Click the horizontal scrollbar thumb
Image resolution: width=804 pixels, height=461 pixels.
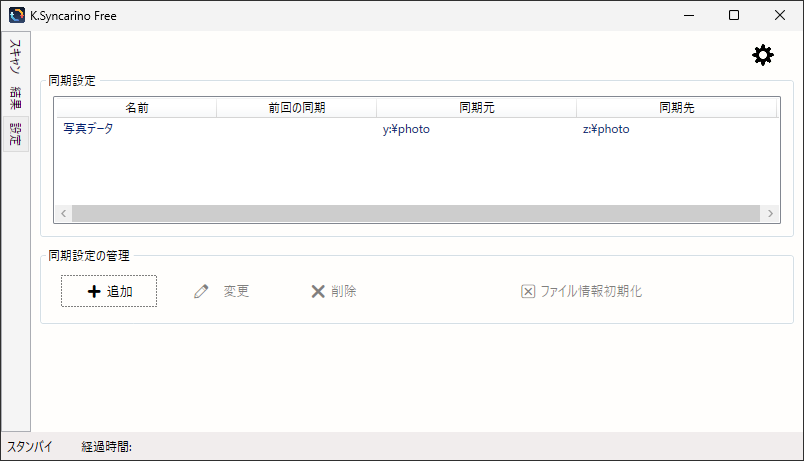point(416,213)
